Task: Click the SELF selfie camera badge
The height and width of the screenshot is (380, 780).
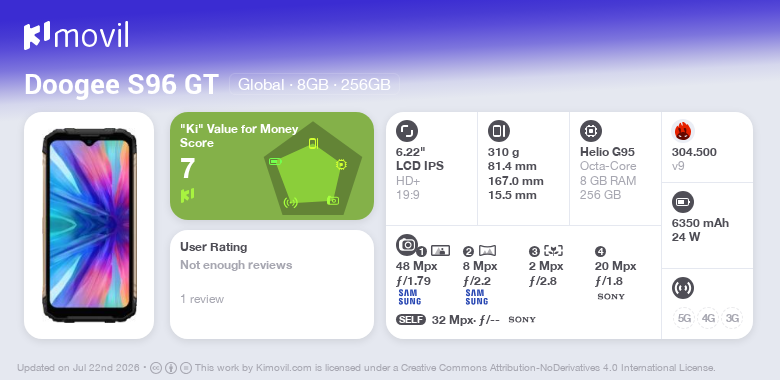Action: (x=411, y=319)
